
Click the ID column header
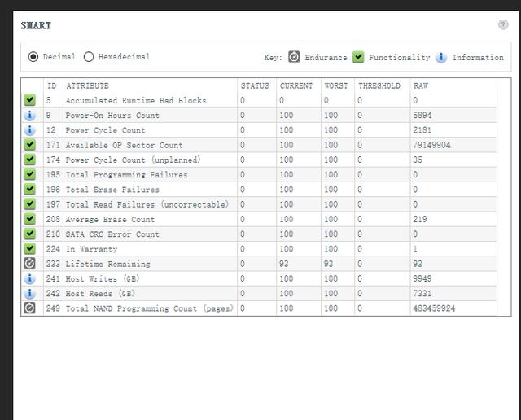coord(52,85)
